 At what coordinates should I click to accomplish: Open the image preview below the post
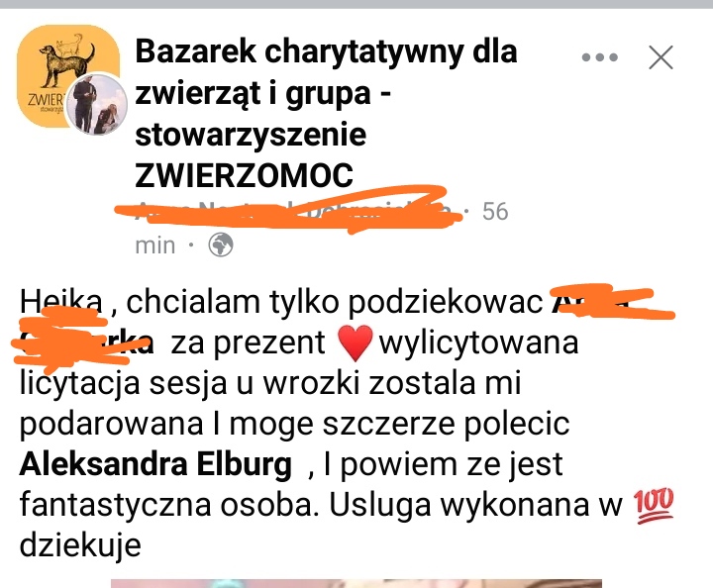(x=356, y=583)
